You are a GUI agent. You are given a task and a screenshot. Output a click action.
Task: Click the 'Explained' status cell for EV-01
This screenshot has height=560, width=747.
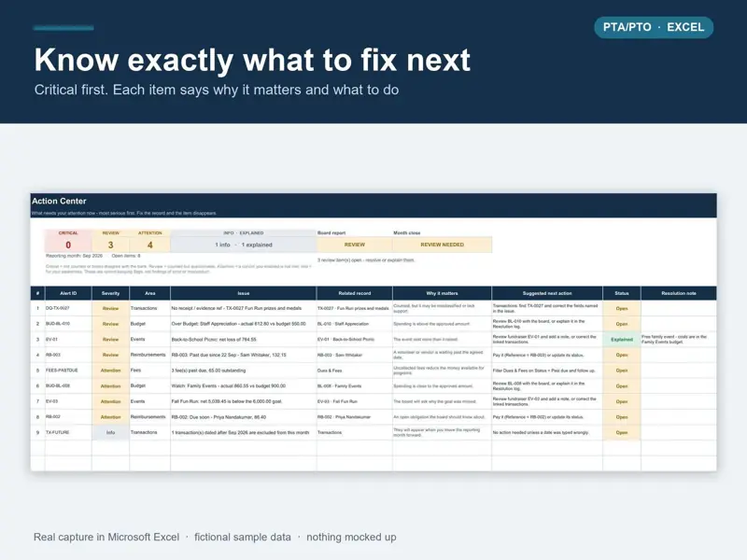(622, 340)
